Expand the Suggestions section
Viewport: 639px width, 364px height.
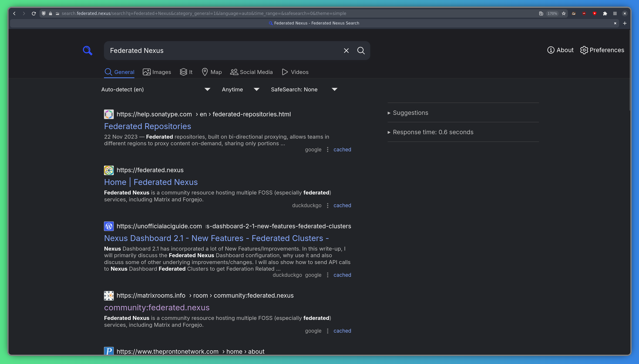tap(410, 112)
